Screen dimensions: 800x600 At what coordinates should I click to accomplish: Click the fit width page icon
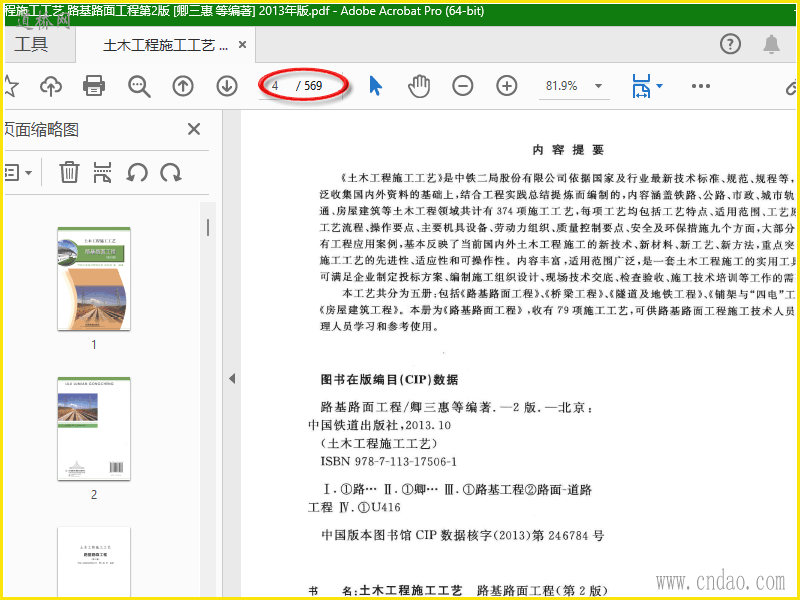click(x=641, y=86)
